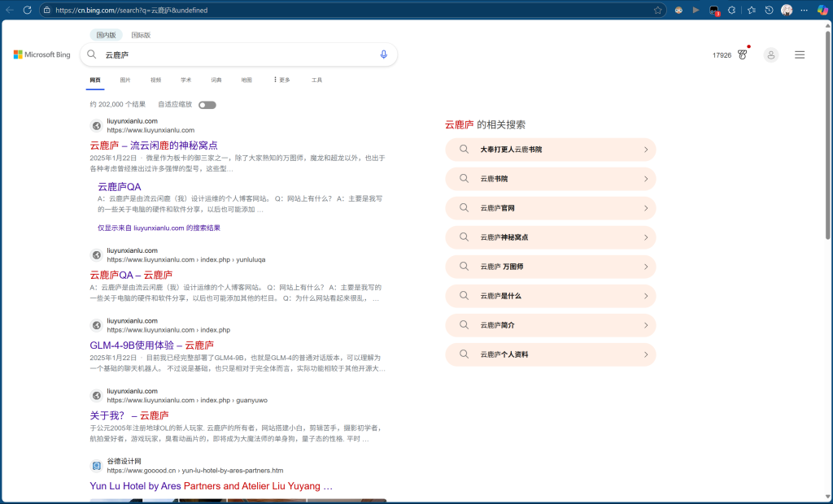
Task: Switch to the 图片 tab
Action: point(125,80)
